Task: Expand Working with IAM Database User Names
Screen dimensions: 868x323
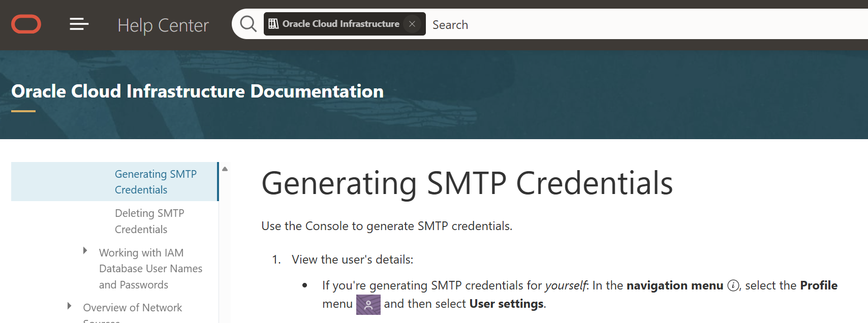Action: tap(85, 251)
